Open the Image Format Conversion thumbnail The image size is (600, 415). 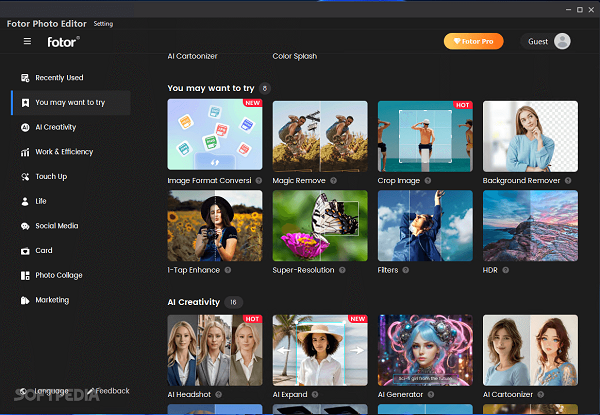point(215,134)
